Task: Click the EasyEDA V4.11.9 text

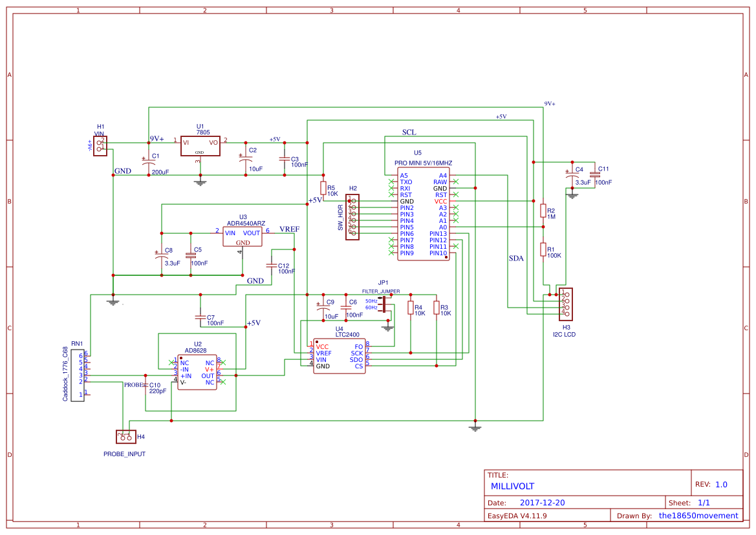Action: pos(517,516)
